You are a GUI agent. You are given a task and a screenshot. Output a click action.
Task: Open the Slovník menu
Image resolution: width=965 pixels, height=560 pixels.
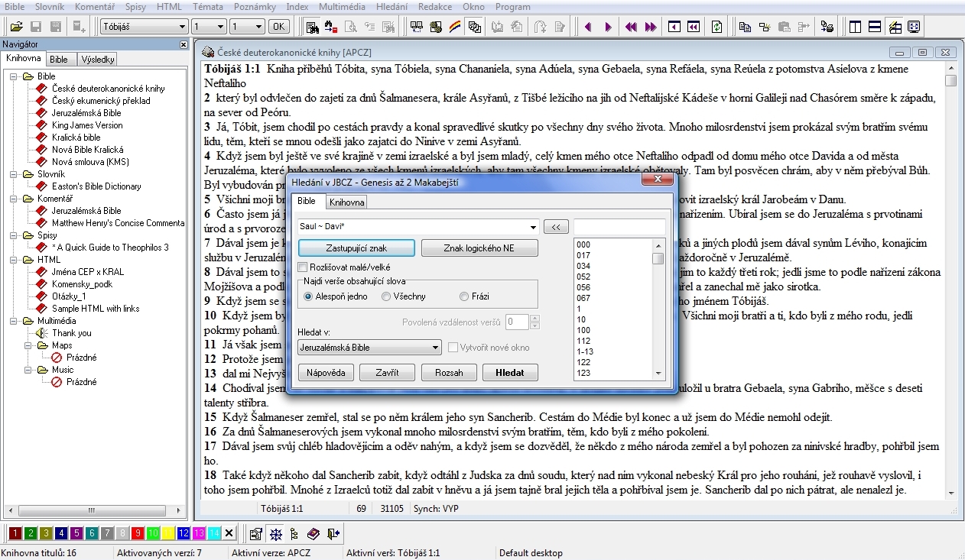click(50, 6)
